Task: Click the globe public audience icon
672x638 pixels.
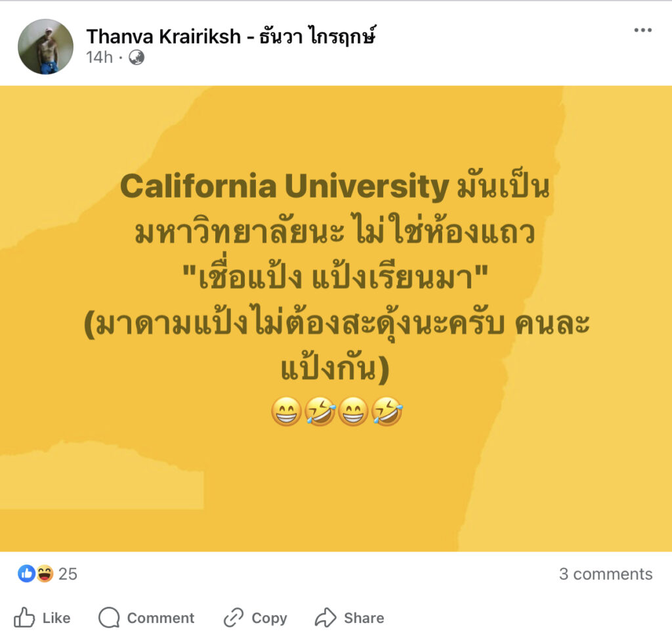Action: 136,58
